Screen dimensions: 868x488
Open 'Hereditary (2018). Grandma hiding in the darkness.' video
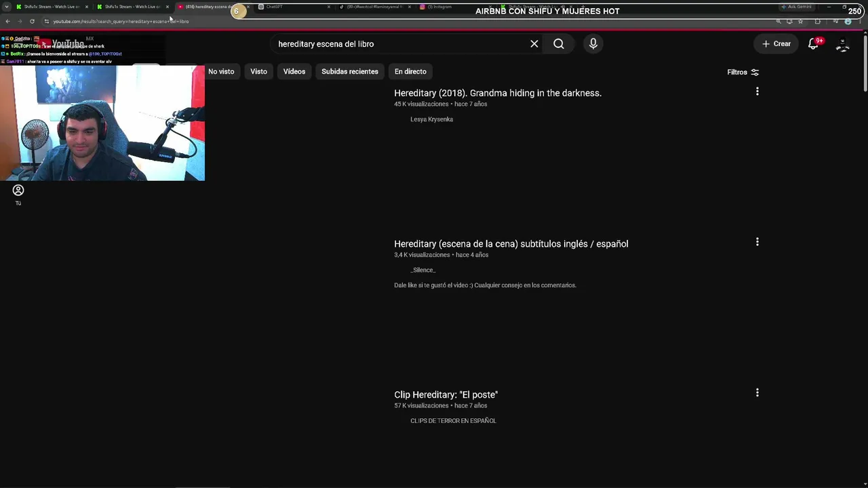coord(498,93)
